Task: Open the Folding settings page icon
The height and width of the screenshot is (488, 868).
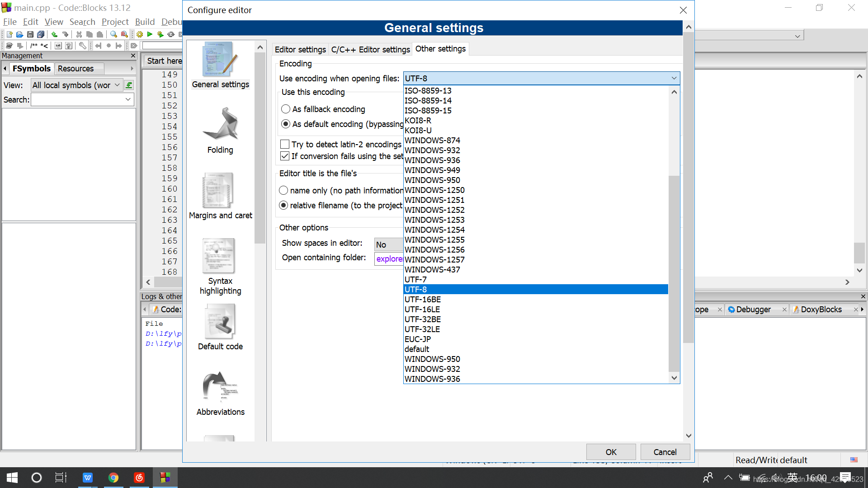Action: [220, 124]
